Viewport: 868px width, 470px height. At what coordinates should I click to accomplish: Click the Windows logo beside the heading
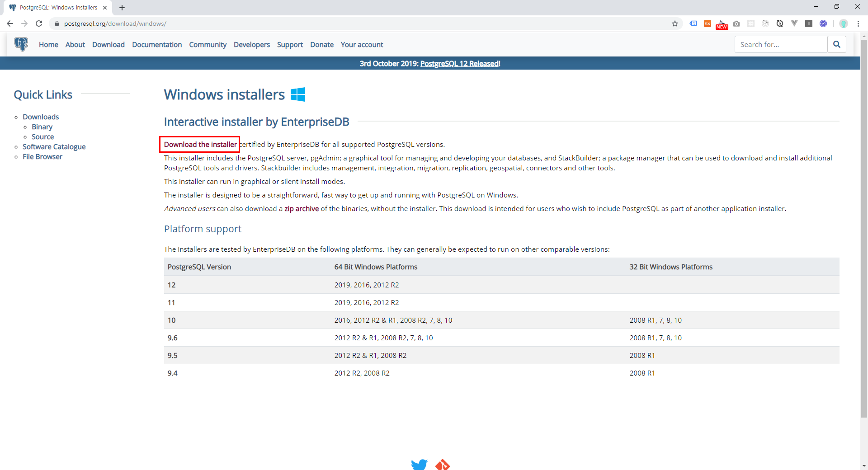click(298, 94)
